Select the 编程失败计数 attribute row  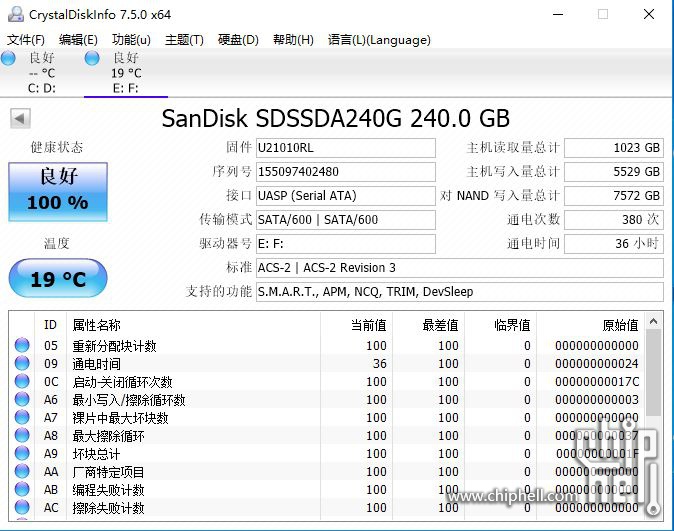[x=328, y=490]
